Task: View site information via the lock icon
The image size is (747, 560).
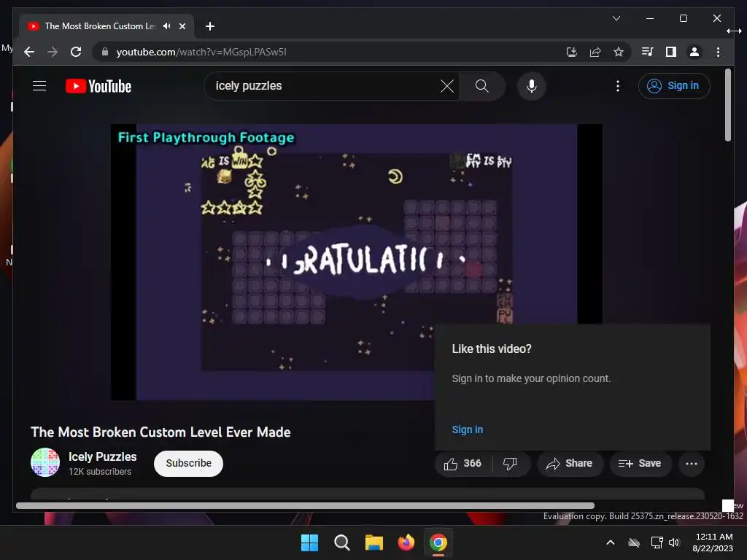Action: [105, 52]
